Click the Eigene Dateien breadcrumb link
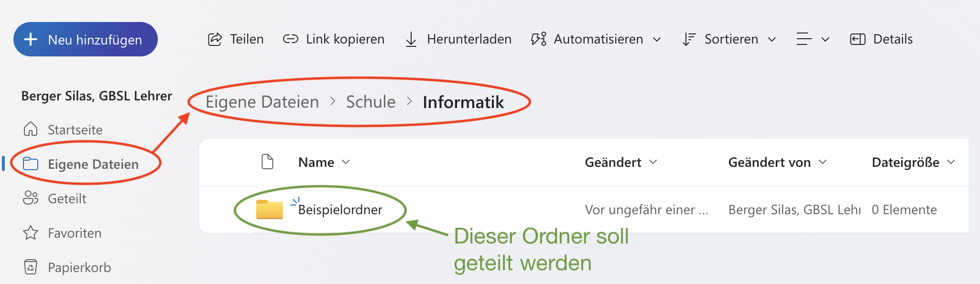Viewport: 980px width, 284px height. [x=262, y=102]
